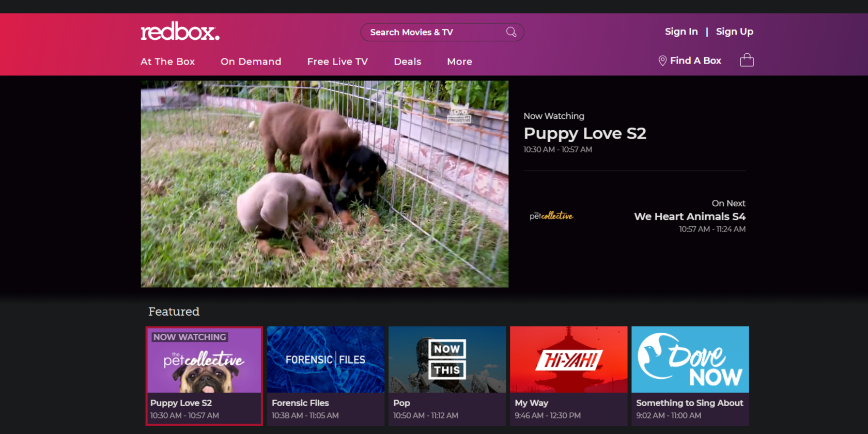This screenshot has width=868, height=434.
Task: Click the Pet Collective channel logo
Action: click(x=551, y=216)
